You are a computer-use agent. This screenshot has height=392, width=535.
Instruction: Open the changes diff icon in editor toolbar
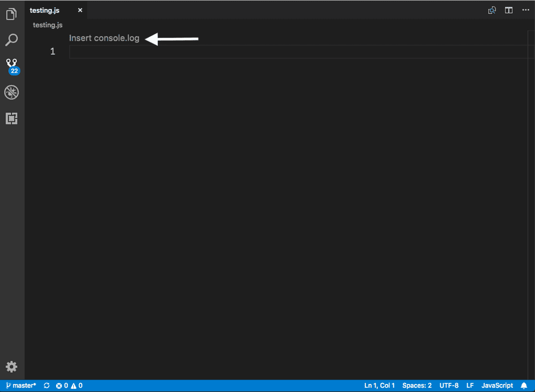coord(492,10)
